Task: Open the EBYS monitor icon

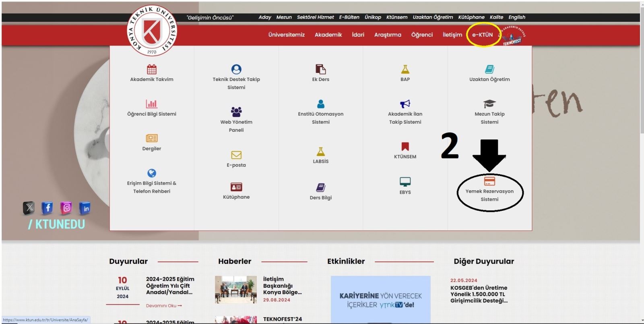Action: (x=405, y=182)
